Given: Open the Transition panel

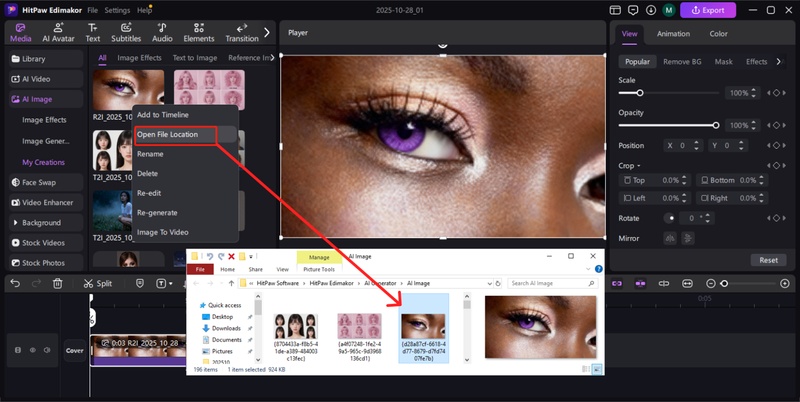Looking at the screenshot, I should click(242, 33).
